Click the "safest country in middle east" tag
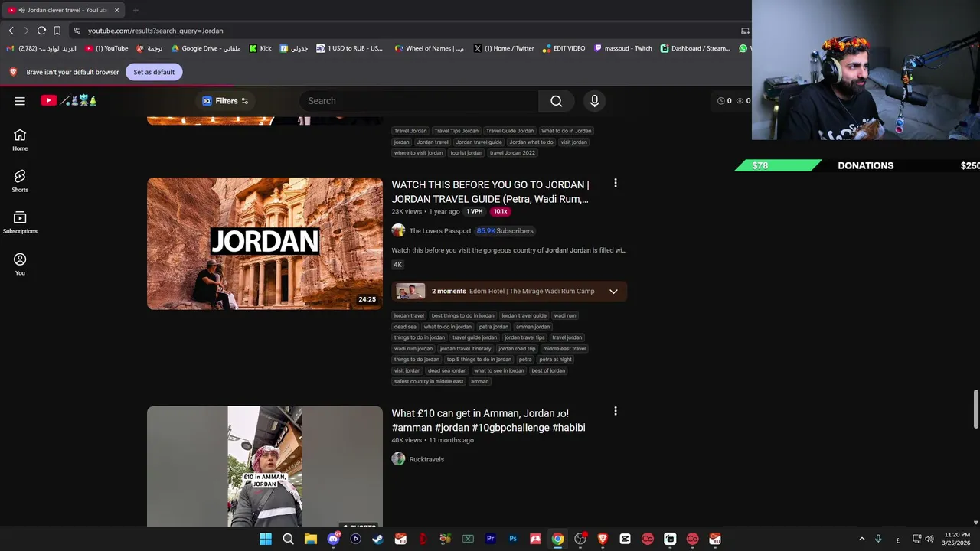Viewport: 980px width, 551px height. pos(429,381)
